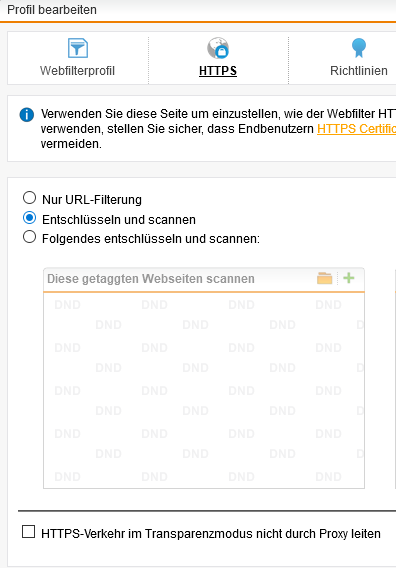Click the Webfilterprofil funnel icon
Viewport: 396px width, 568px height.
click(x=78, y=48)
